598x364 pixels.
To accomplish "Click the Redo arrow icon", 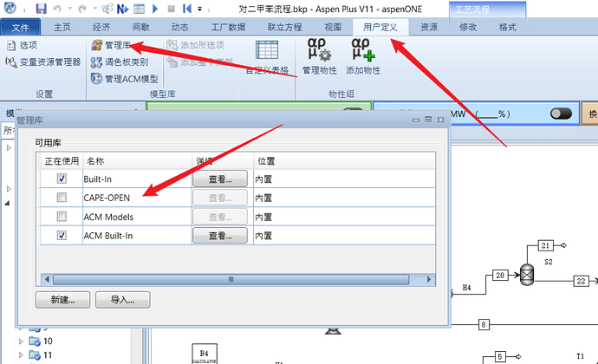I will point(82,9).
